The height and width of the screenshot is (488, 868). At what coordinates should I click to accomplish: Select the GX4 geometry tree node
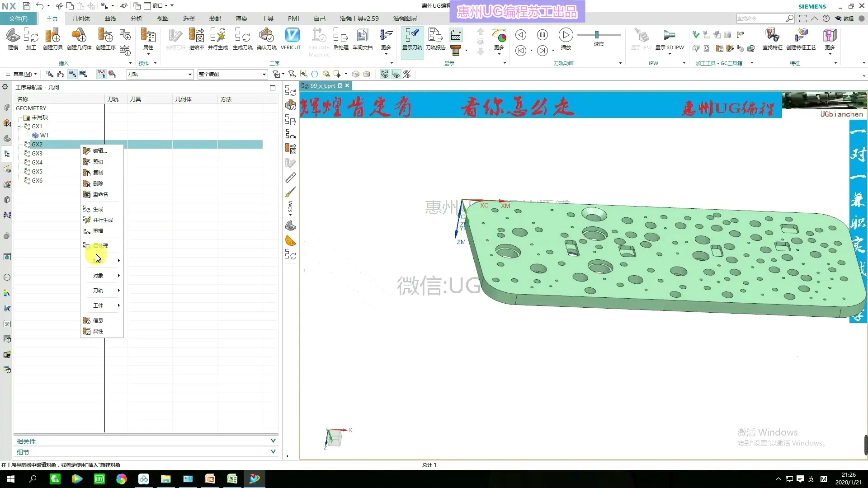[37, 162]
